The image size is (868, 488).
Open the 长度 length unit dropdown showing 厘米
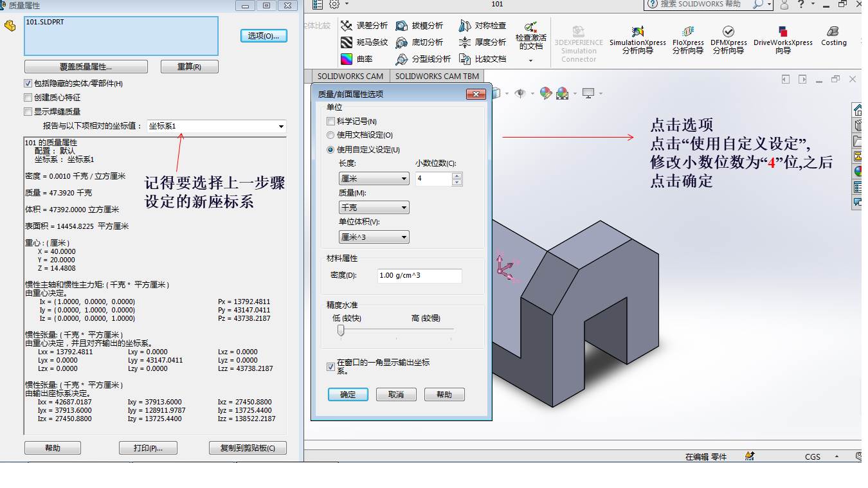374,179
